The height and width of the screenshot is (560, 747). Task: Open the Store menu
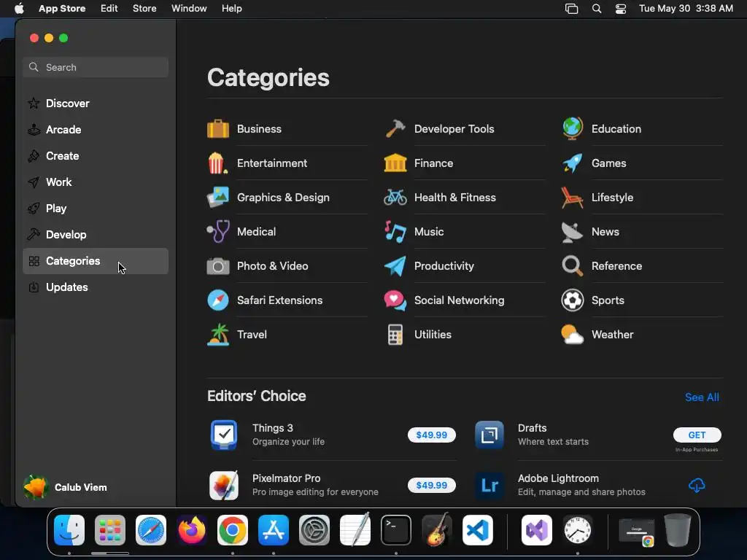[x=144, y=9]
